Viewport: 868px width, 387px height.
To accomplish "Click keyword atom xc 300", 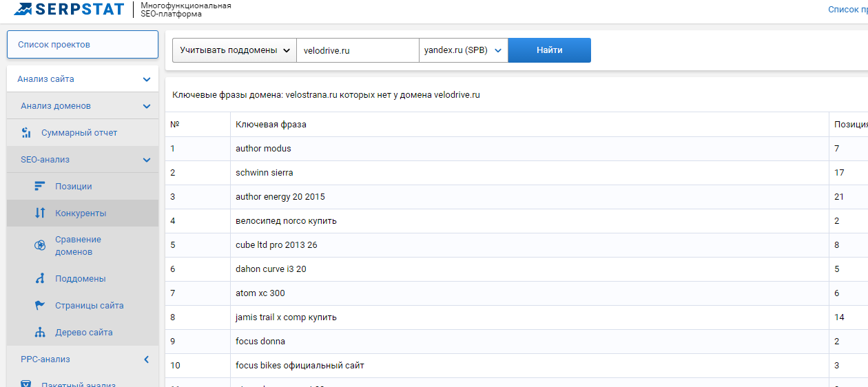I will 260,293.
